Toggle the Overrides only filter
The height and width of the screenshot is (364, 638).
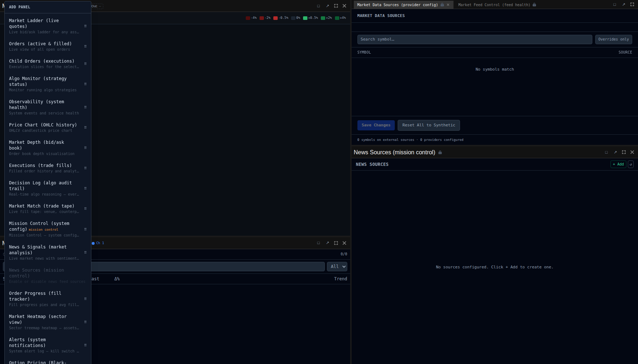(x=613, y=39)
